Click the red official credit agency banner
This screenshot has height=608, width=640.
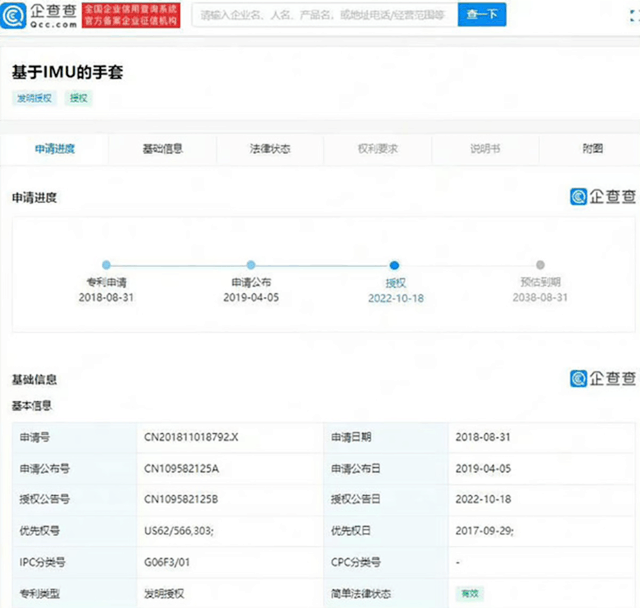(x=131, y=15)
